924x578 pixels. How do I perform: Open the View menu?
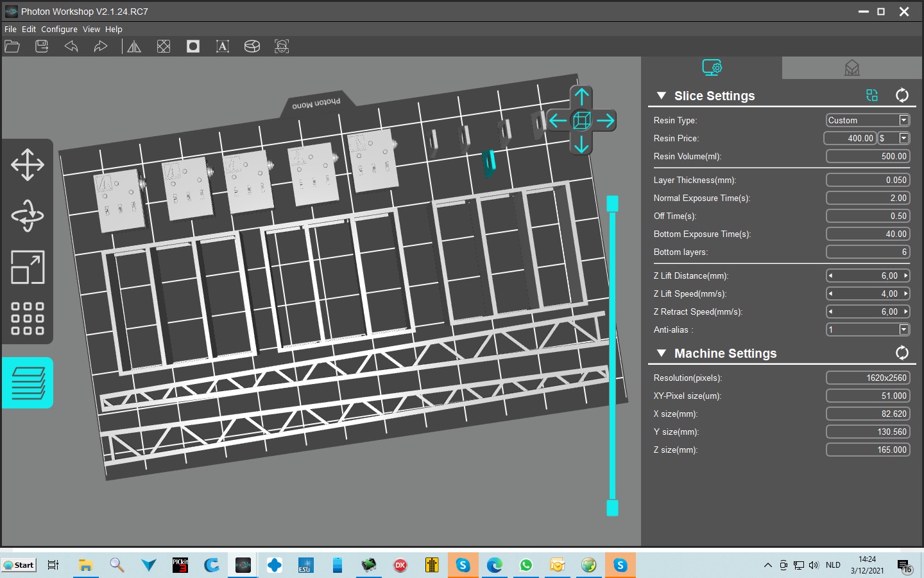coord(91,30)
